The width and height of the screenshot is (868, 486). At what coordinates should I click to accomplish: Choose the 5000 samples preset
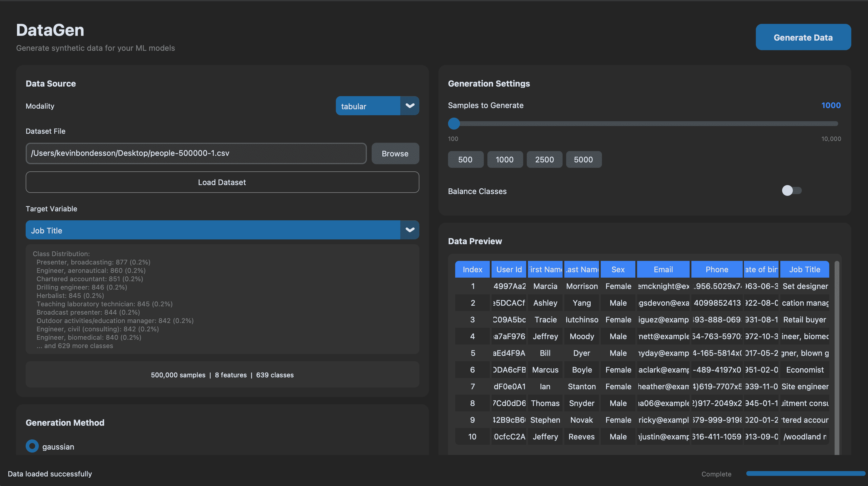pos(583,159)
